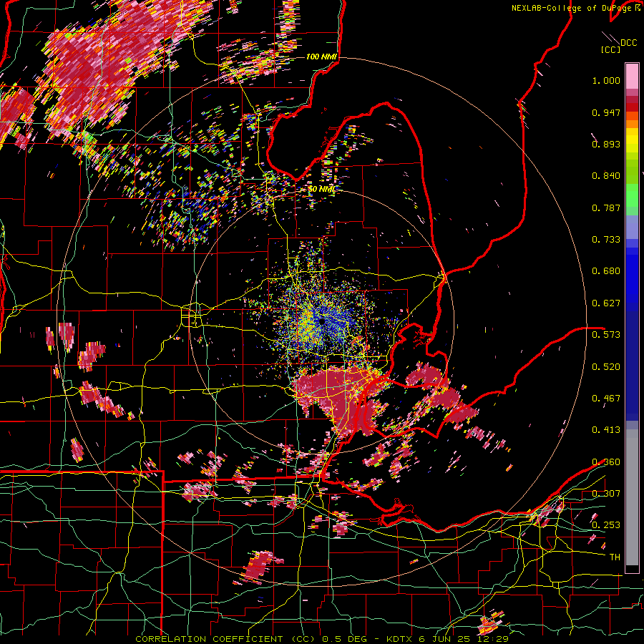Select the 0.573 scale value
The height and width of the screenshot is (644, 644).
(x=606, y=335)
